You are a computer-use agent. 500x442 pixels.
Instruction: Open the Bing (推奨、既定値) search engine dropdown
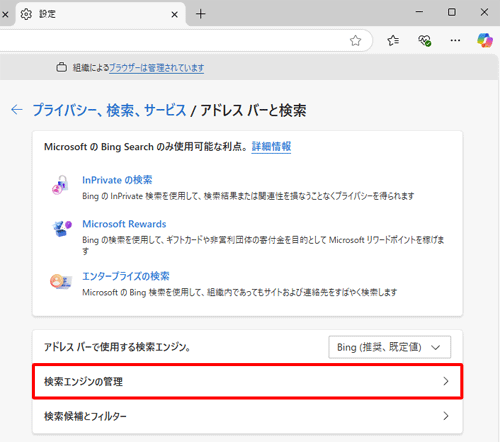click(390, 347)
